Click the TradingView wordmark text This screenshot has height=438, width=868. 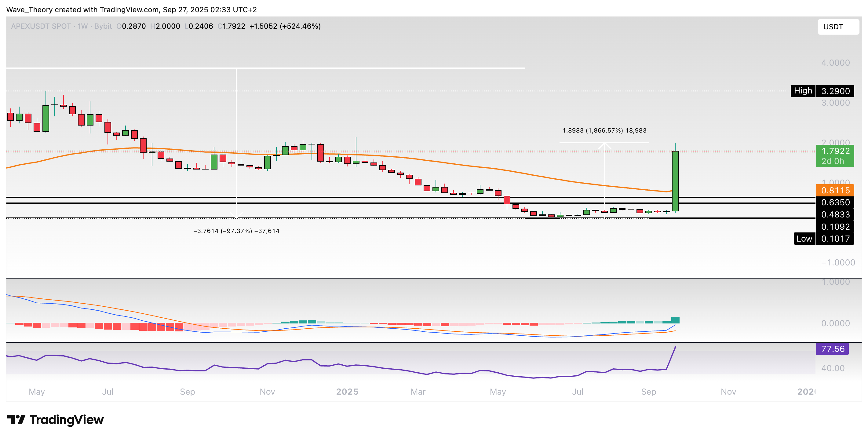[x=67, y=419]
